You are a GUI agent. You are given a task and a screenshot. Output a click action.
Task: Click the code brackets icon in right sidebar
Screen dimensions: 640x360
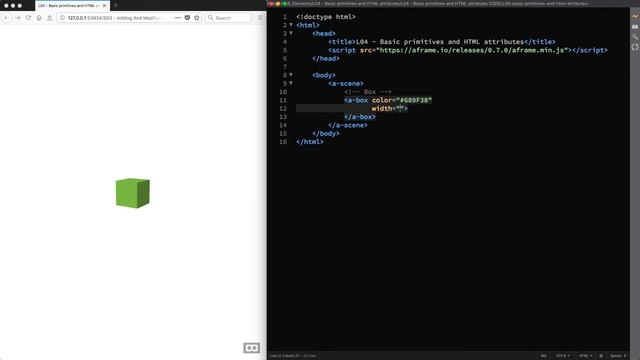tap(635, 47)
